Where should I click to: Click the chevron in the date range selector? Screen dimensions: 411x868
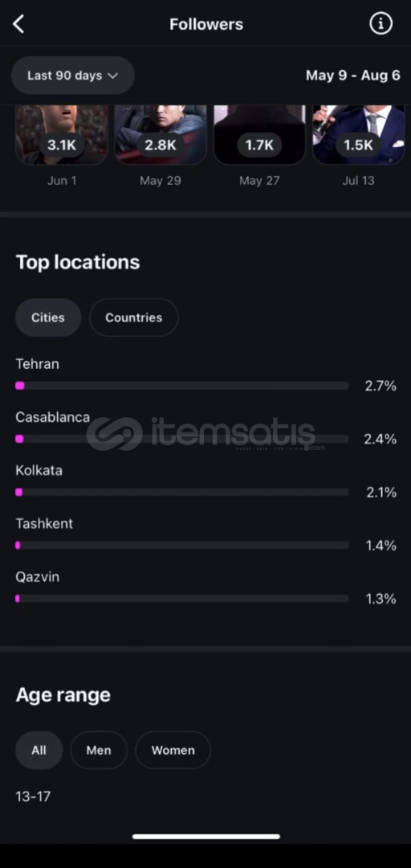tap(113, 76)
